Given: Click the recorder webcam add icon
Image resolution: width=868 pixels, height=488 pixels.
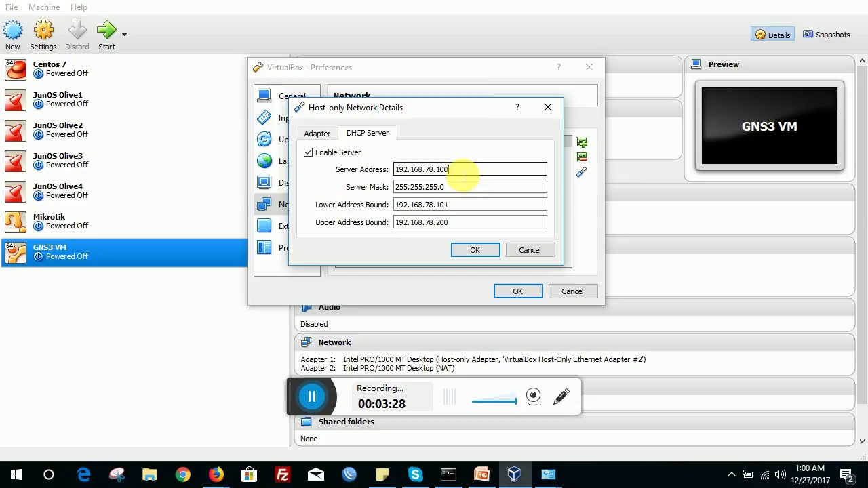Looking at the screenshot, I should (x=534, y=397).
